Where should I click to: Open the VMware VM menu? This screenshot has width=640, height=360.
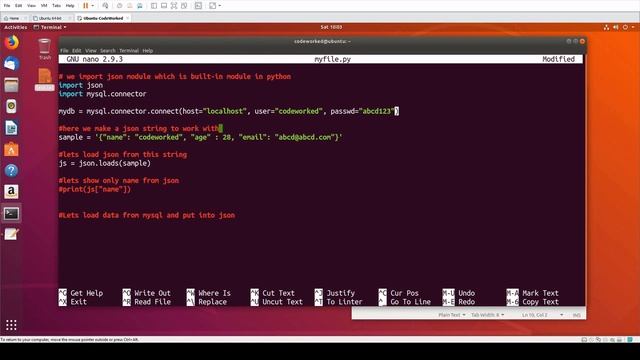tap(44, 6)
